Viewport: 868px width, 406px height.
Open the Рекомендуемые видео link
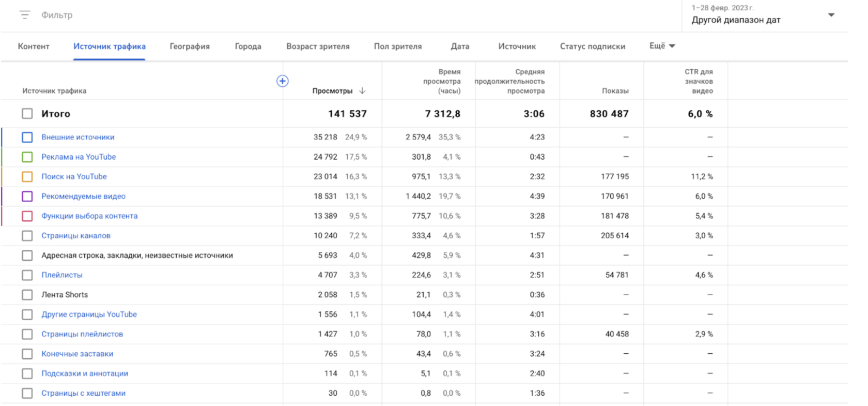84,196
